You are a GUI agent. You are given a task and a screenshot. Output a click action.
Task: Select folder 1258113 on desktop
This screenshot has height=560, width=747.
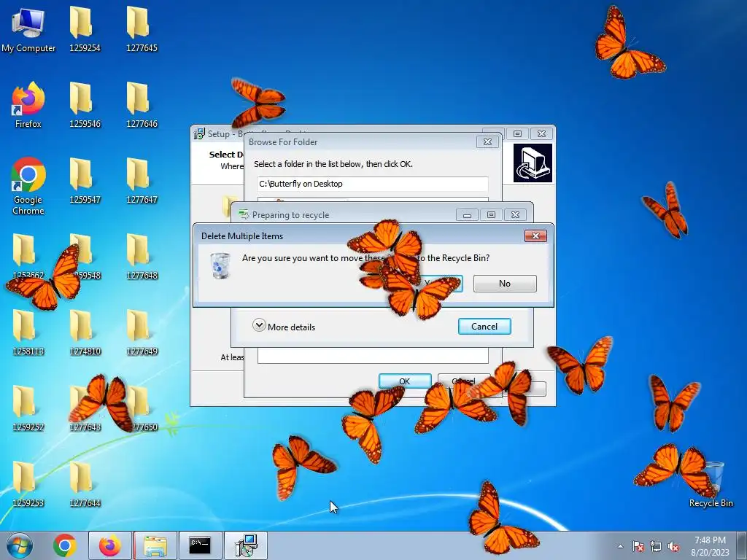click(28, 332)
